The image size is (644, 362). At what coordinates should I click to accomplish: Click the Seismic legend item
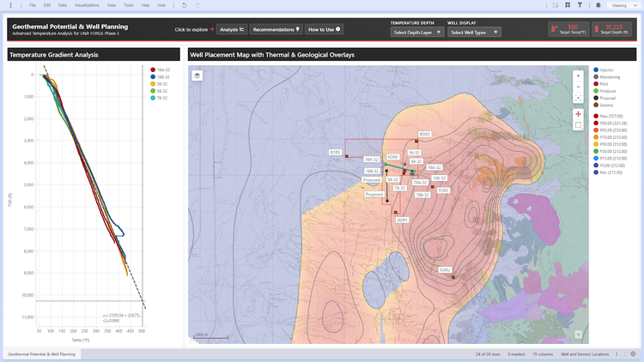point(604,105)
